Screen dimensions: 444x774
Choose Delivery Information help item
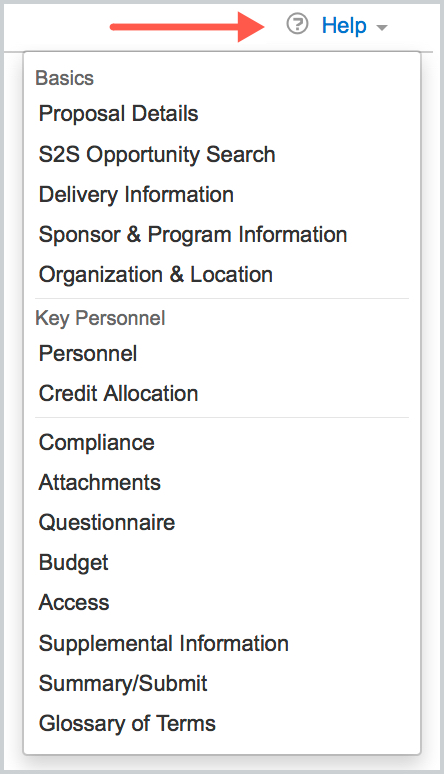[136, 194]
